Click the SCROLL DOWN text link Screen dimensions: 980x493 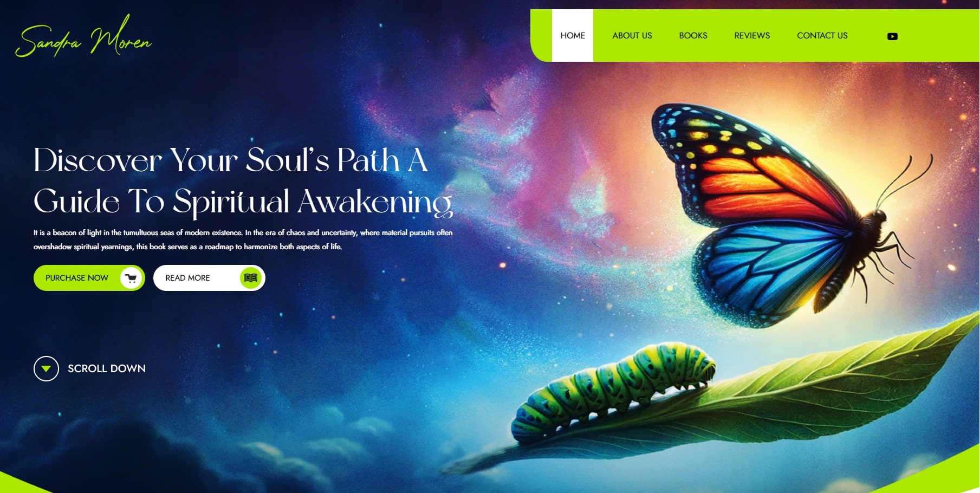107,368
